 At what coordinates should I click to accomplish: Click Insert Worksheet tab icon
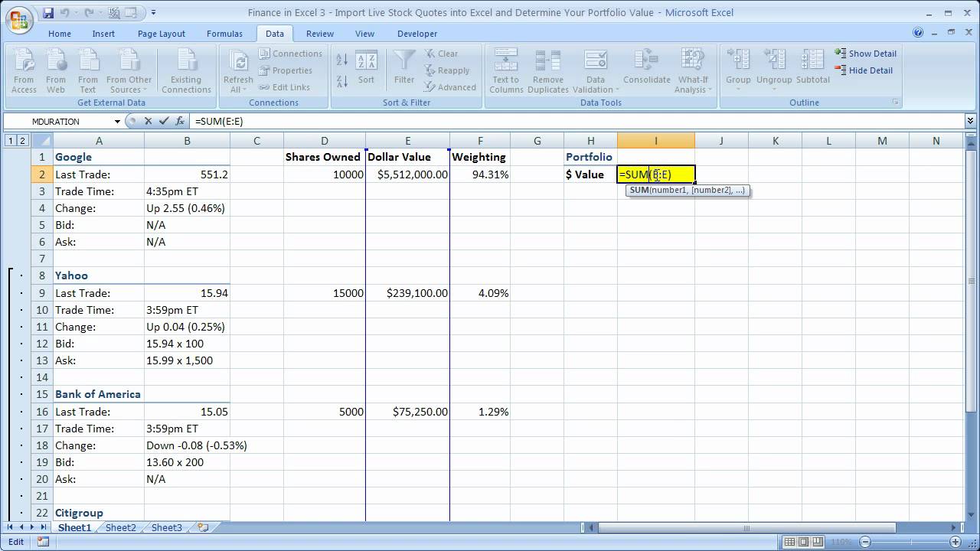(x=203, y=527)
